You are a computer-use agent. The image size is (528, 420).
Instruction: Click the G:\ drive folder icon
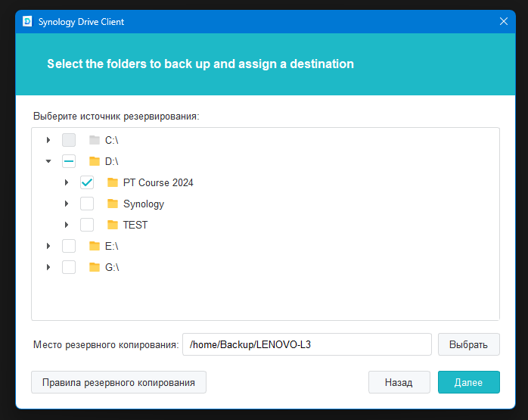(95, 267)
